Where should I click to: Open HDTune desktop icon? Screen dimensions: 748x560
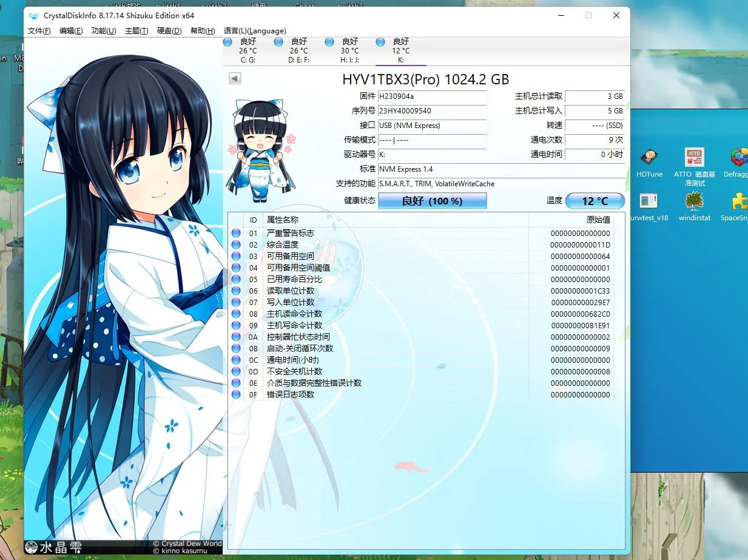pyautogui.click(x=649, y=163)
